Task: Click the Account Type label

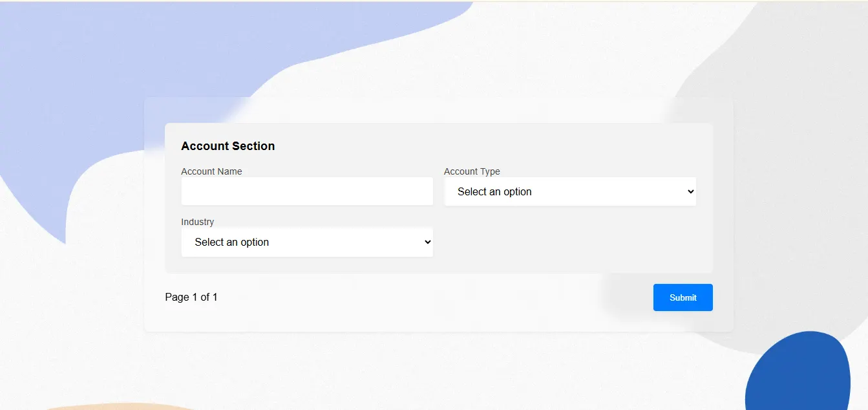Action: point(472,171)
